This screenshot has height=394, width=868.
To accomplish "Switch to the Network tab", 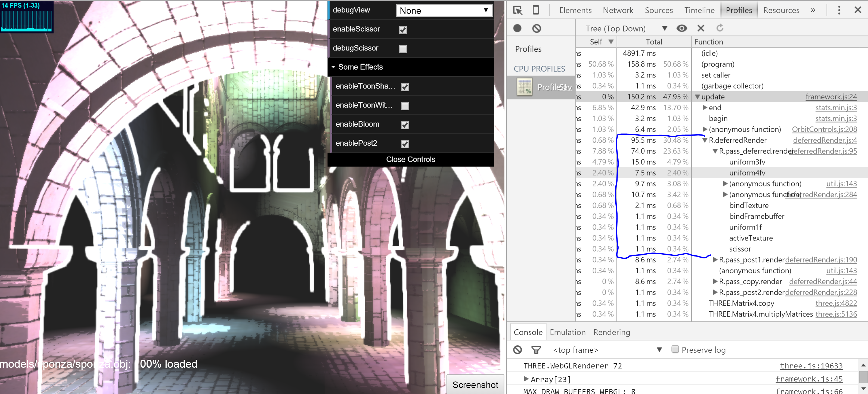I will pos(618,10).
